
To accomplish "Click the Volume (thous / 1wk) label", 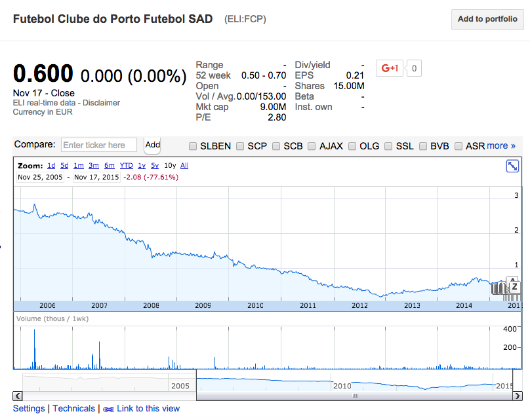I will point(52,318).
